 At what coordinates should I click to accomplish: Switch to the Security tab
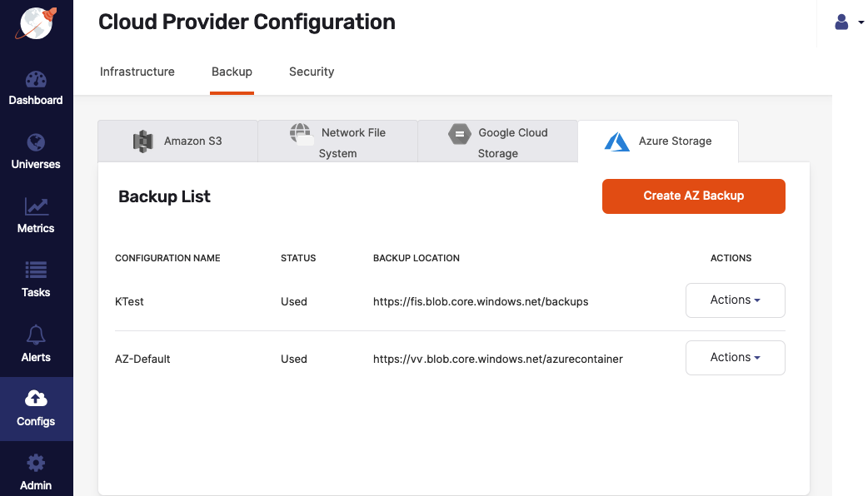point(312,72)
